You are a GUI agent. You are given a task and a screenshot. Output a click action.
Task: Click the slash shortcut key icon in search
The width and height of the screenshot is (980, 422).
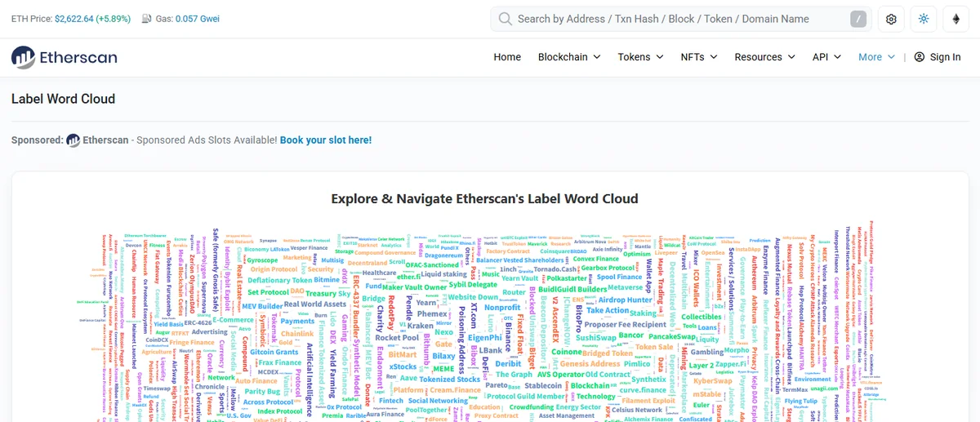click(x=858, y=19)
